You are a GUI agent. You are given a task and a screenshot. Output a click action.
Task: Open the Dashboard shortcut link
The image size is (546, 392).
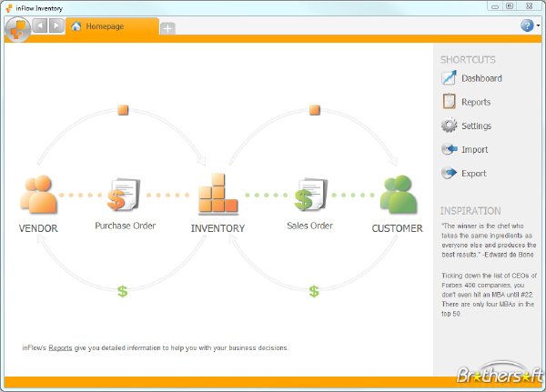482,78
